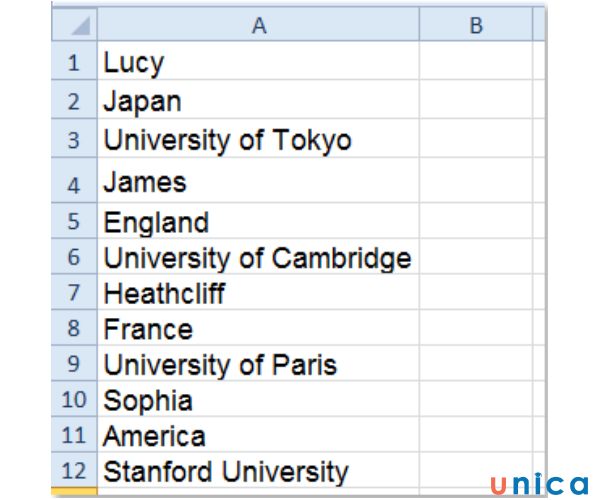Click the University of Paris cell
Screen dimensions: 600x500
(x=258, y=365)
